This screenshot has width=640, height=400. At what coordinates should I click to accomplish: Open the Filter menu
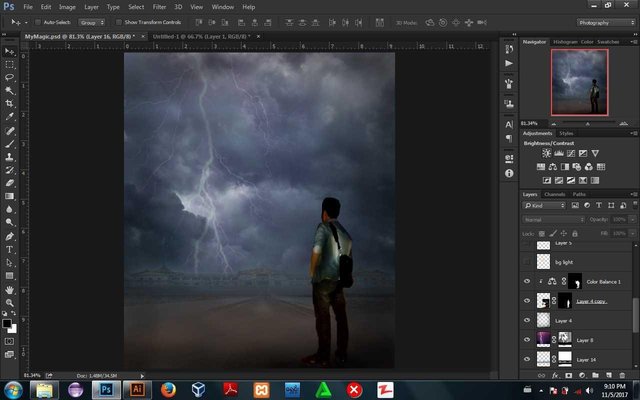click(160, 6)
